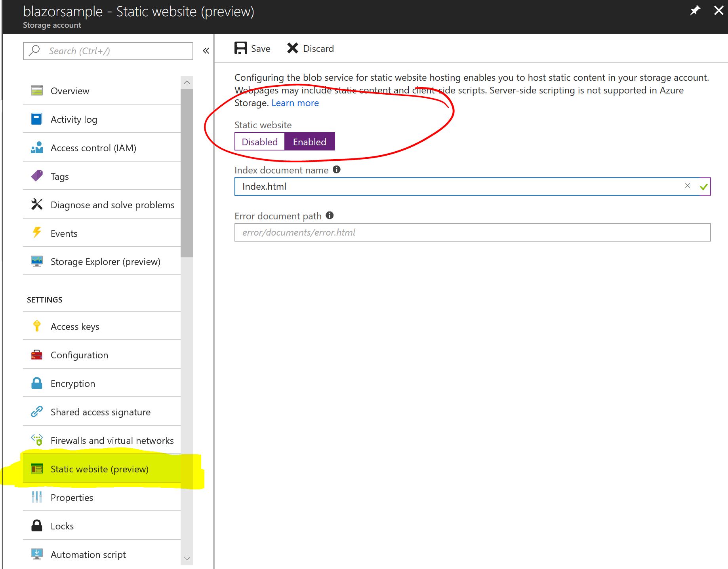Click the Automation script download icon
Image resolution: width=728 pixels, height=569 pixels.
[37, 554]
